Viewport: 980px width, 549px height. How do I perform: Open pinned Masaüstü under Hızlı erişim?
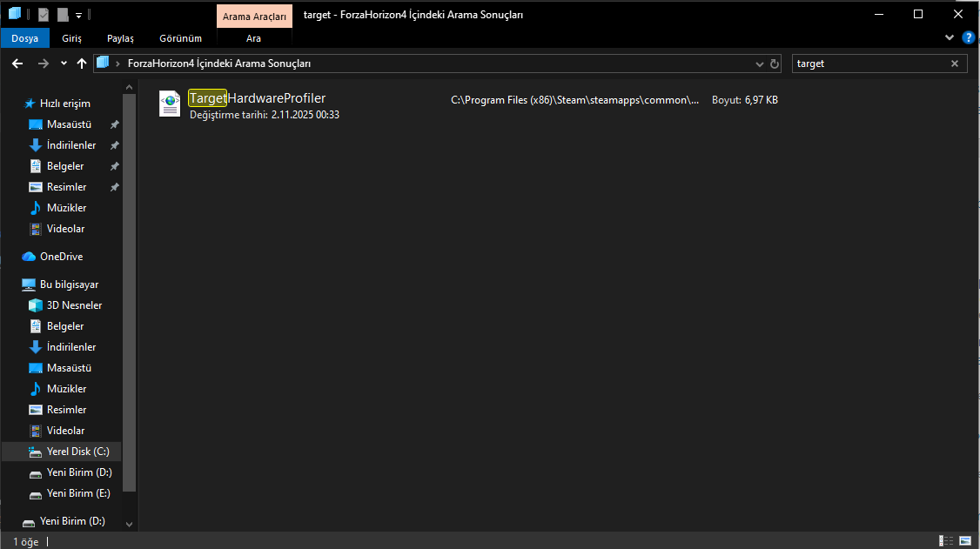pos(69,124)
